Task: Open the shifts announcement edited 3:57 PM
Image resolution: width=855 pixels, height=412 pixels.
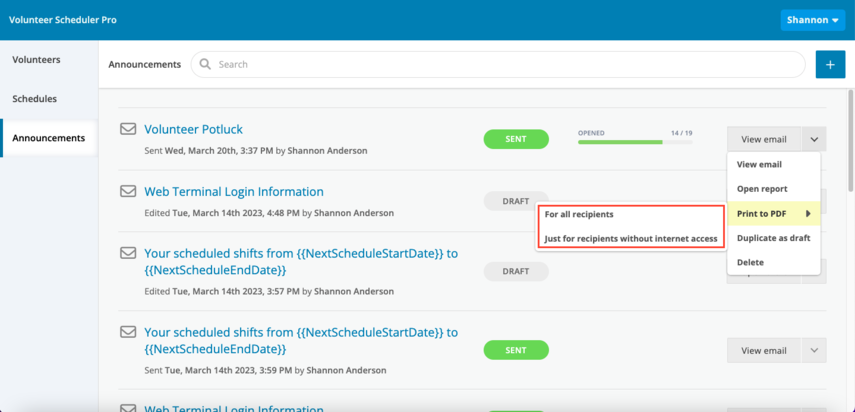Action: coord(301,262)
